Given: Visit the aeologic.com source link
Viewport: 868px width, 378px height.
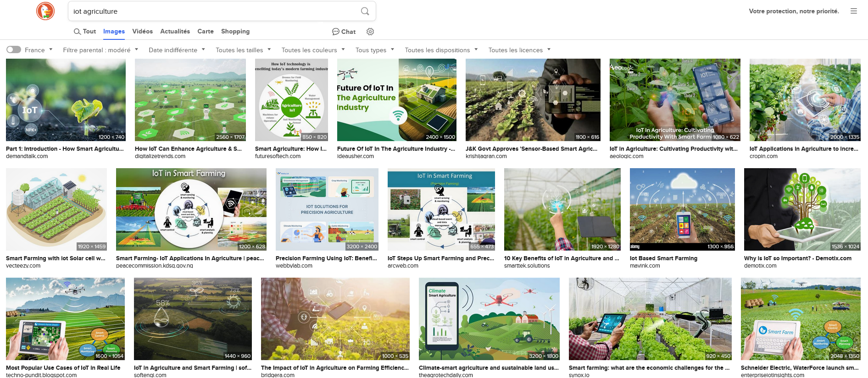Looking at the screenshot, I should 626,156.
